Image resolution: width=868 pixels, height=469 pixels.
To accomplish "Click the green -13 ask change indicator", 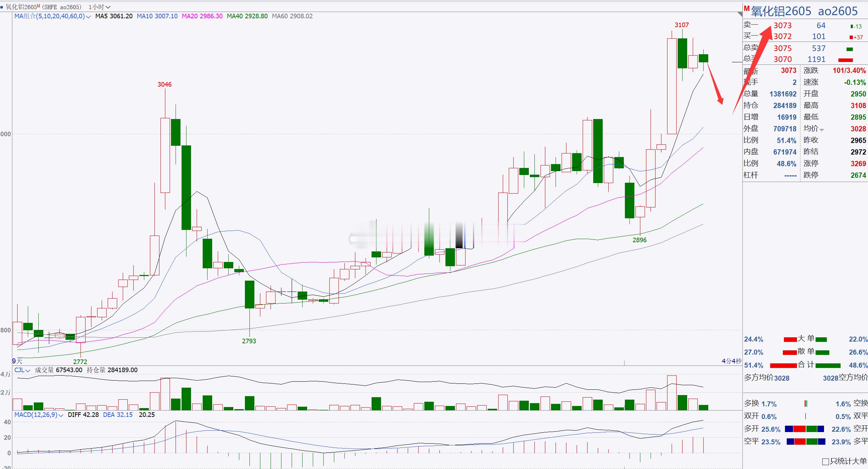I will 856,26.
